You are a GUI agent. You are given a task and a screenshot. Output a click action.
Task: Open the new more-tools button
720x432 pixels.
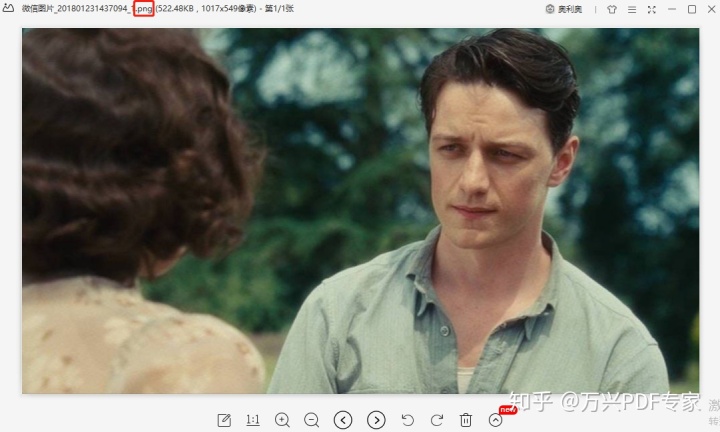point(495,420)
